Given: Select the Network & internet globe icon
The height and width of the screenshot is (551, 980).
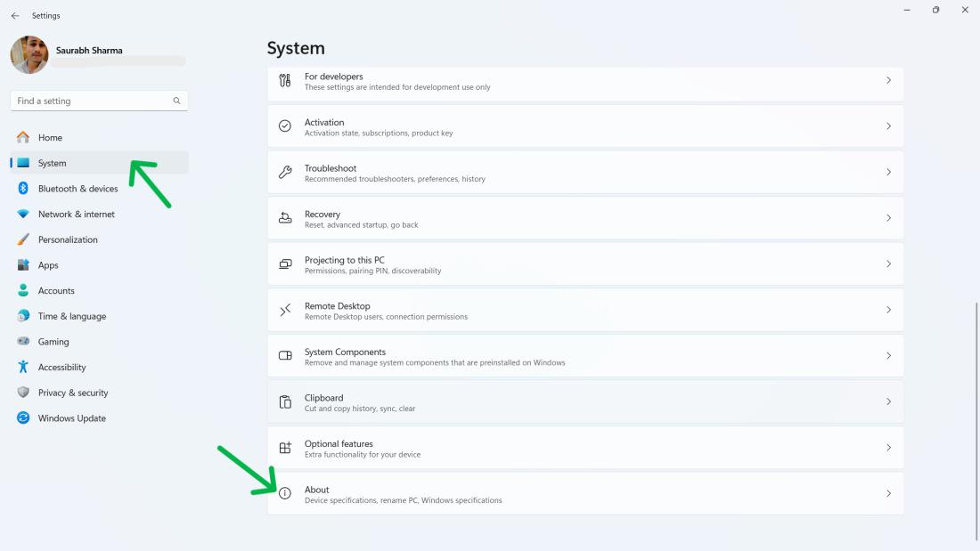Looking at the screenshot, I should pos(21,214).
